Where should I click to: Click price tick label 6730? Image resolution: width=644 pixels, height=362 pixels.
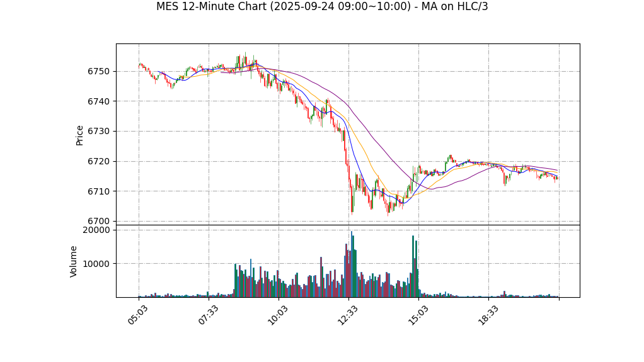[98, 132]
